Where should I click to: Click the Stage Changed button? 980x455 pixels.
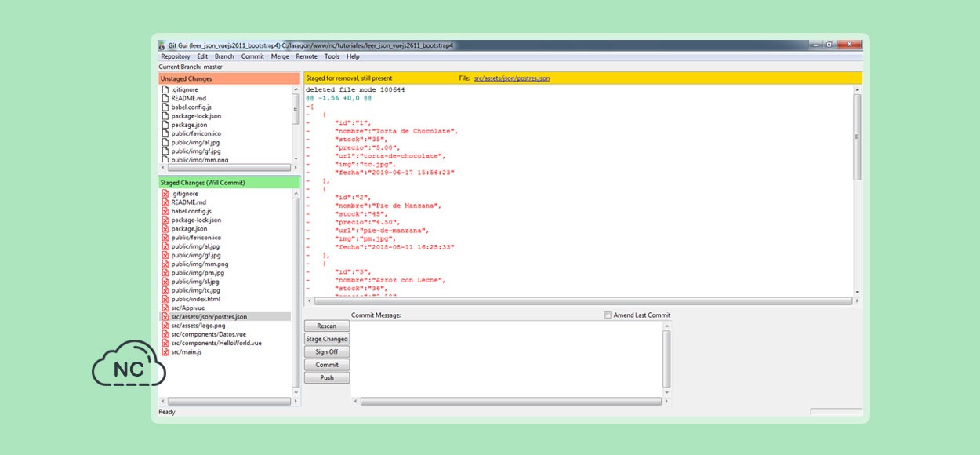point(327,339)
